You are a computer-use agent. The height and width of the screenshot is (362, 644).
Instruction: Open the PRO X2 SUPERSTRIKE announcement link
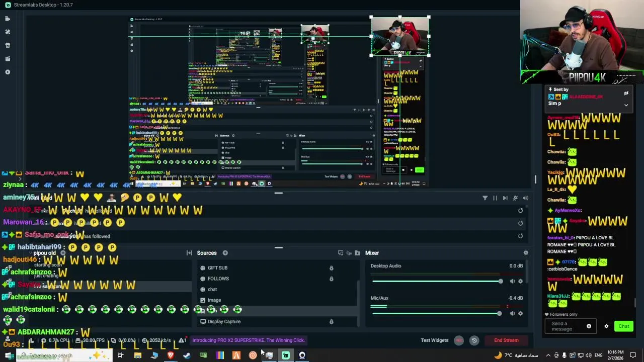pos(248,340)
